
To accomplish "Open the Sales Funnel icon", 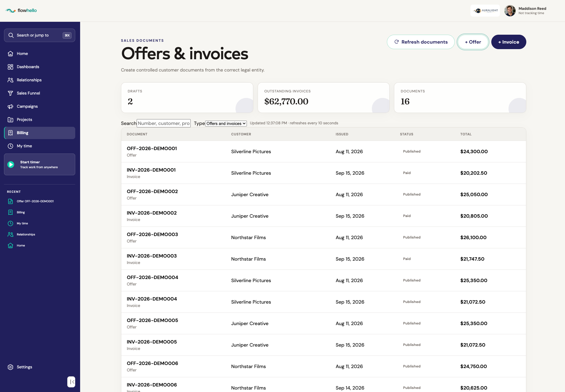I will (x=10, y=93).
